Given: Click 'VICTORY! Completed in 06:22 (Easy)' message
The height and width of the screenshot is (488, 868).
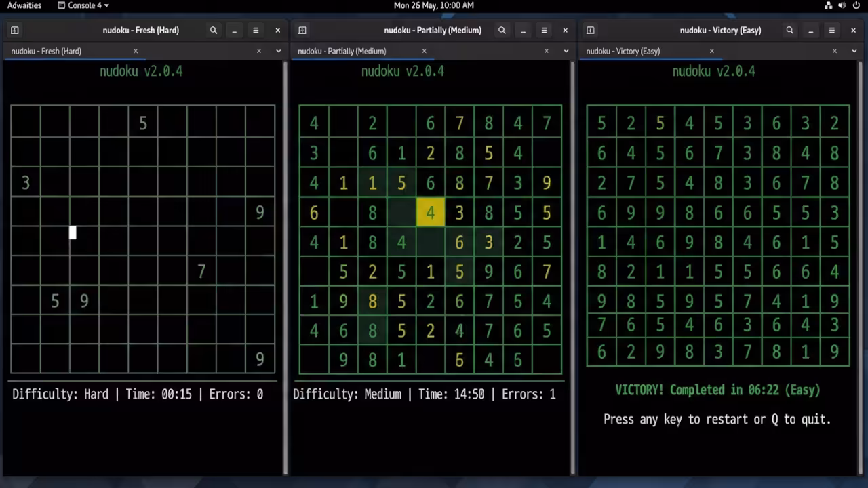Looking at the screenshot, I should tap(718, 390).
